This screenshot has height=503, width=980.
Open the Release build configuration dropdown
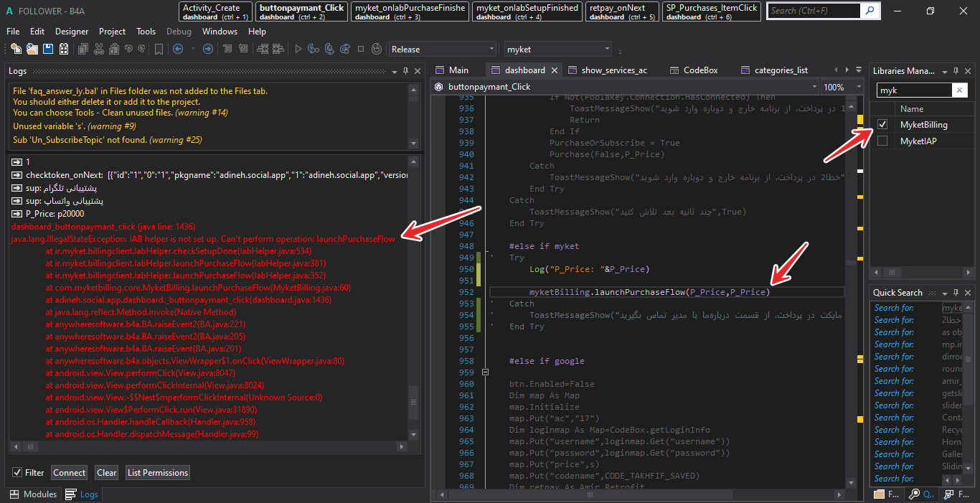point(442,49)
